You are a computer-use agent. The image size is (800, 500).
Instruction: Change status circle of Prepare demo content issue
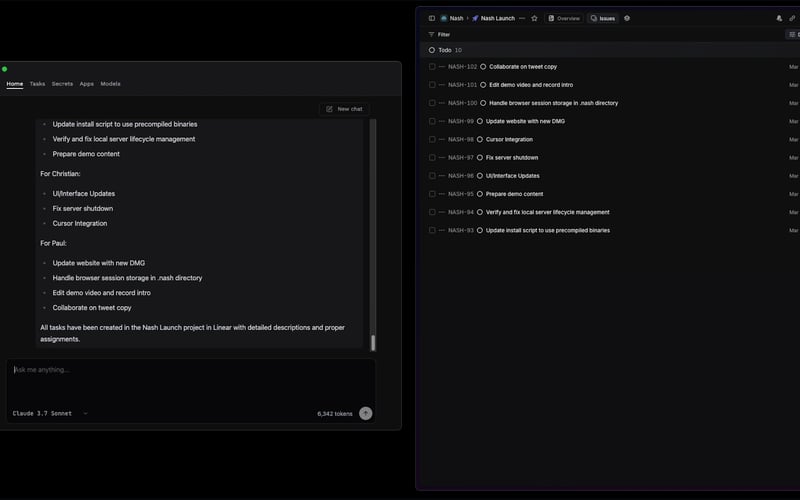tap(480, 194)
